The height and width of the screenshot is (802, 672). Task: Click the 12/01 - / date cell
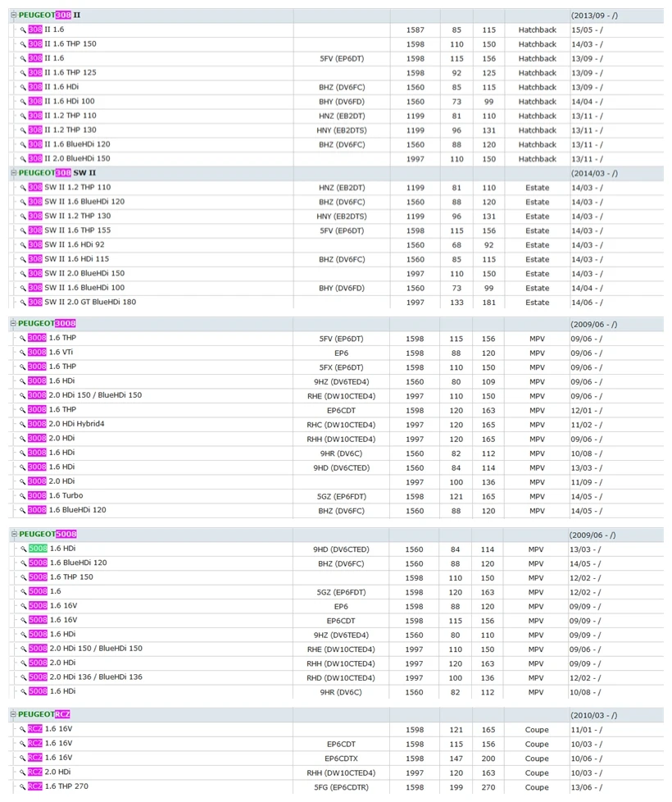pos(586,410)
